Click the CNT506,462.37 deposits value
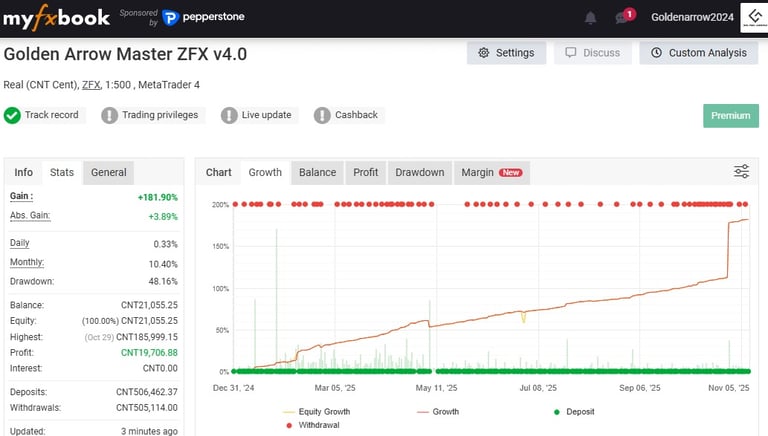768x436 pixels. point(147,392)
